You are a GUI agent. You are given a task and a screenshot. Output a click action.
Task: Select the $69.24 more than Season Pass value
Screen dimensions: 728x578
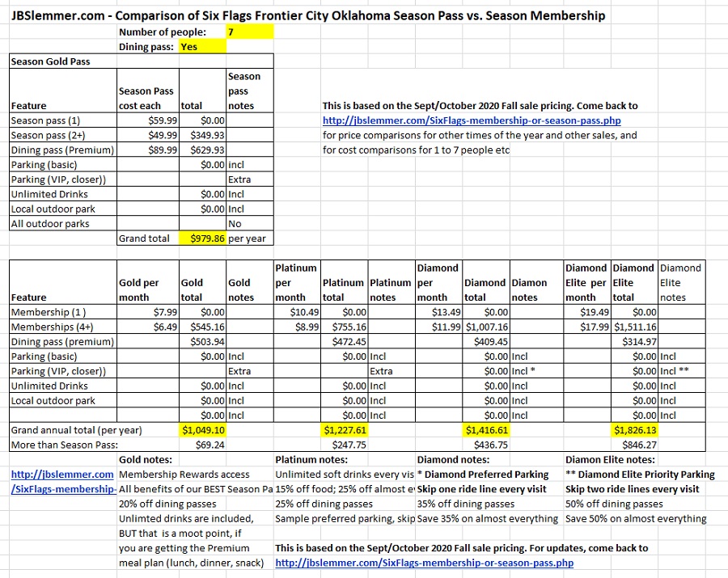(203, 445)
